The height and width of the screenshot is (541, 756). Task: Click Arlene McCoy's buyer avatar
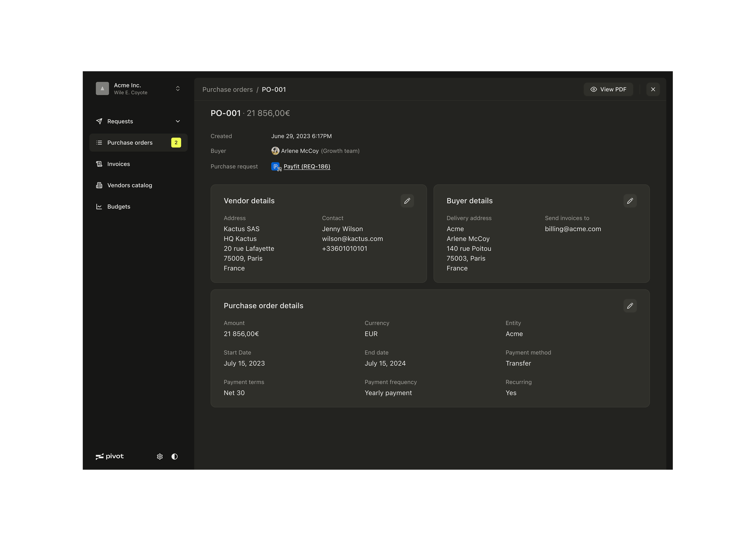[275, 151]
